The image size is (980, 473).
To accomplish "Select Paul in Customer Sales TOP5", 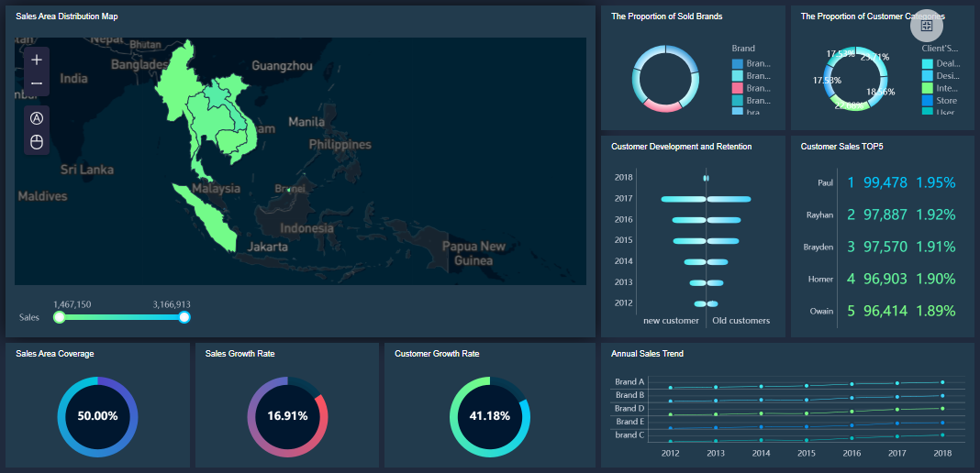I will [x=825, y=182].
